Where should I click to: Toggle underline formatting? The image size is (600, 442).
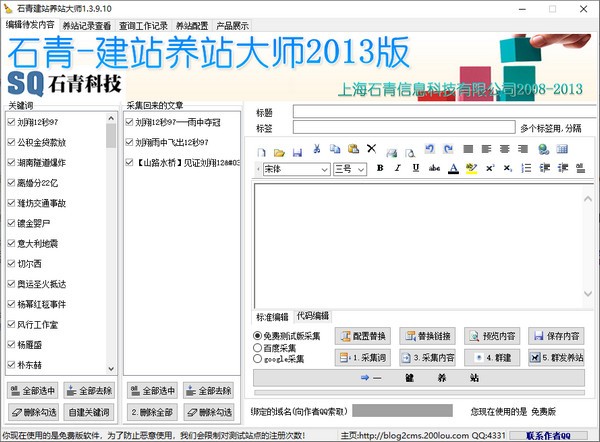pyautogui.click(x=416, y=168)
